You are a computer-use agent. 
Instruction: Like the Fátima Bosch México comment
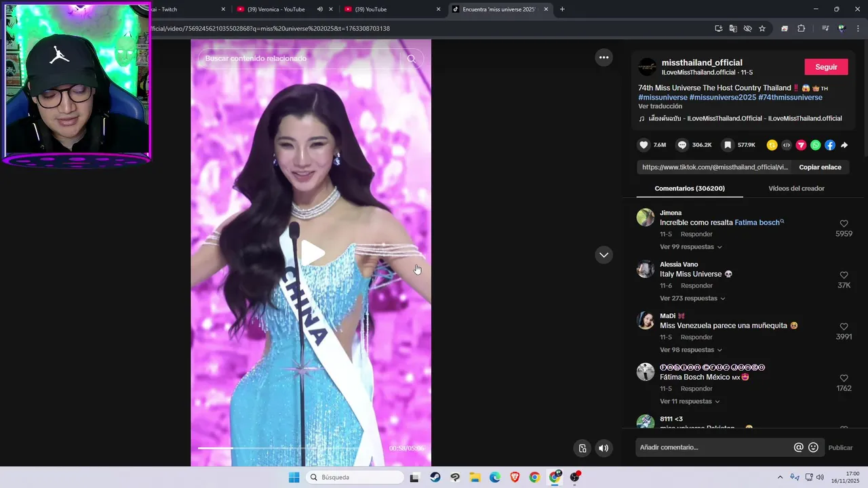pos(844,378)
